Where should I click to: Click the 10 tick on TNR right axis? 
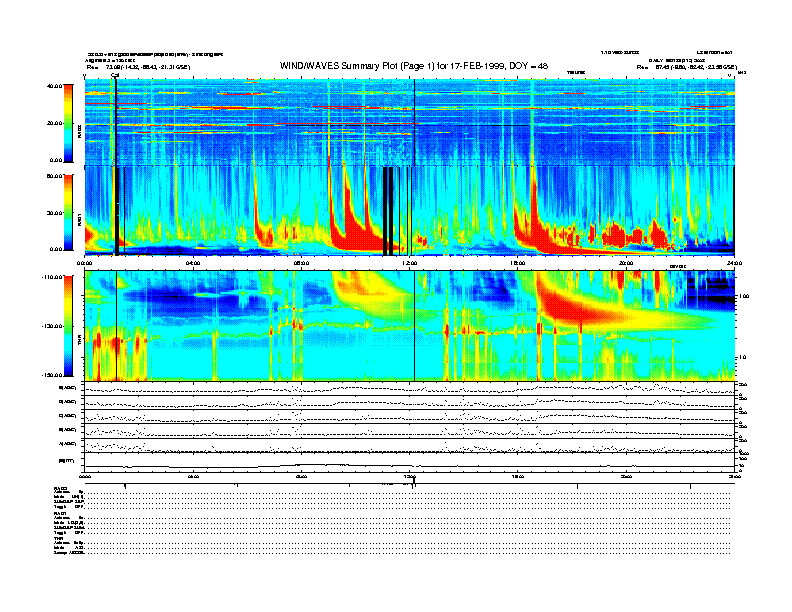pos(741,357)
